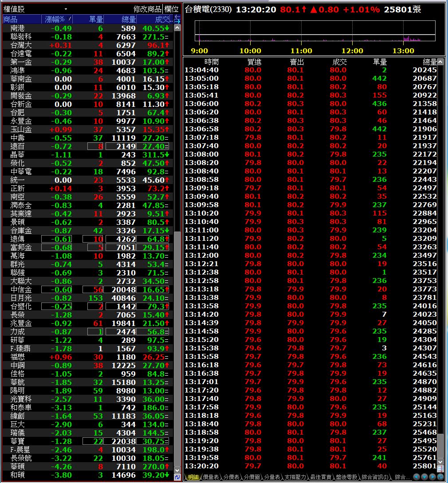The width and height of the screenshot is (448, 483).
Task: Select the 明細 tab
Action: pyautogui.click(x=193, y=477)
